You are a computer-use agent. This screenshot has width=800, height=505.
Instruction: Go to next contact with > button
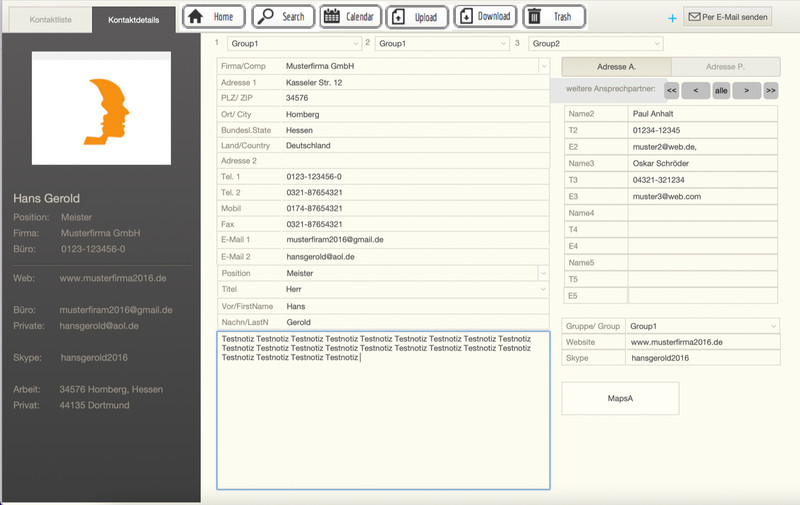pyautogui.click(x=746, y=90)
